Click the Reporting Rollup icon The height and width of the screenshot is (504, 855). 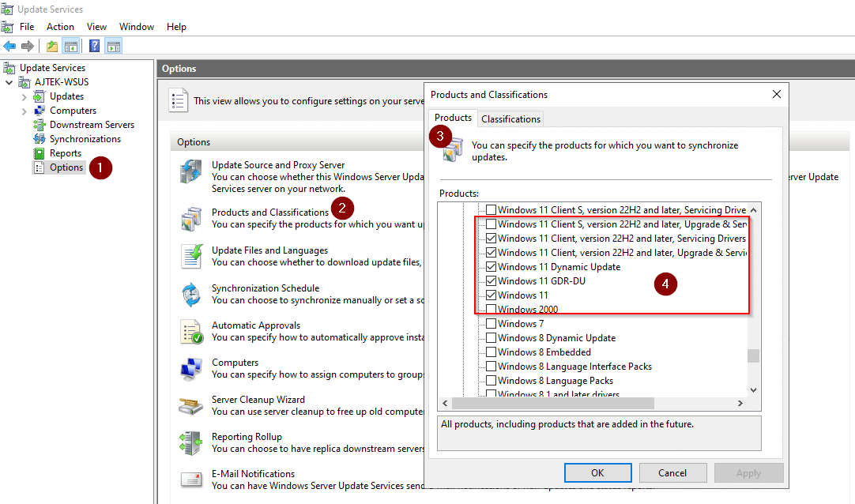pyautogui.click(x=191, y=443)
